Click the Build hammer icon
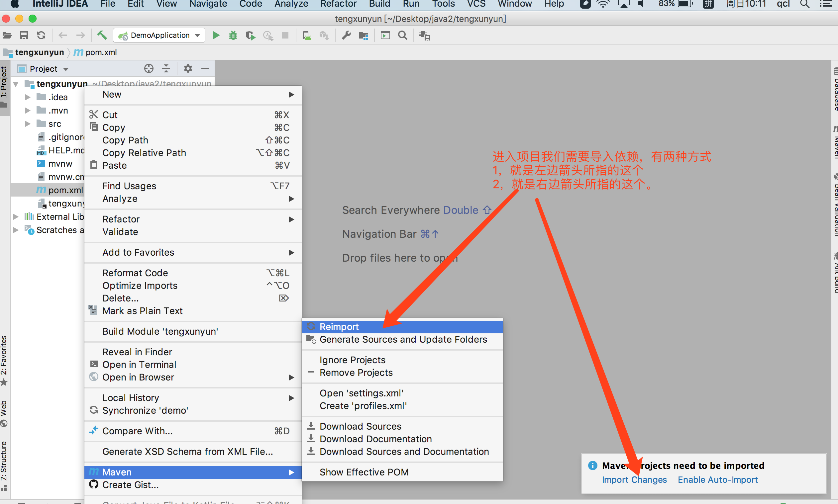Viewport: 838px width, 504px height. coord(102,35)
